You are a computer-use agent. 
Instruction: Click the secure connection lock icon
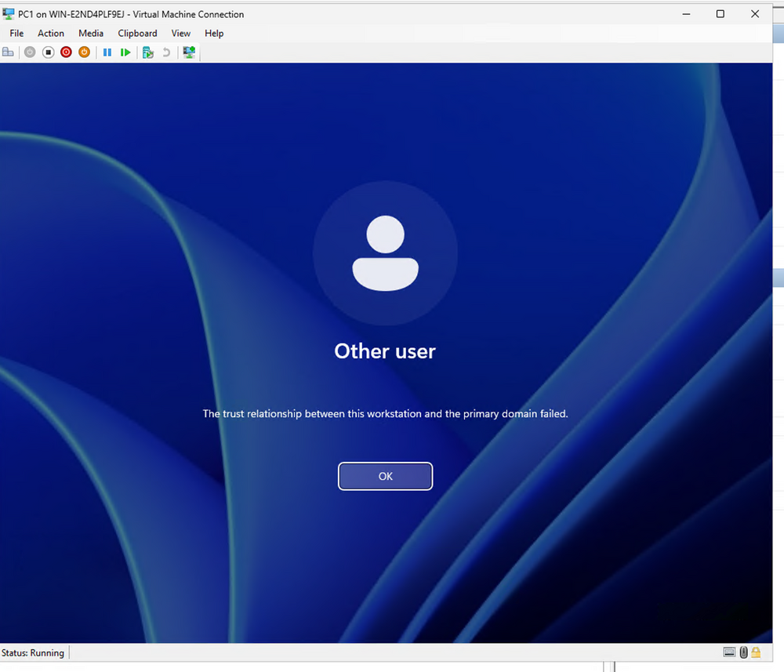coord(756,652)
